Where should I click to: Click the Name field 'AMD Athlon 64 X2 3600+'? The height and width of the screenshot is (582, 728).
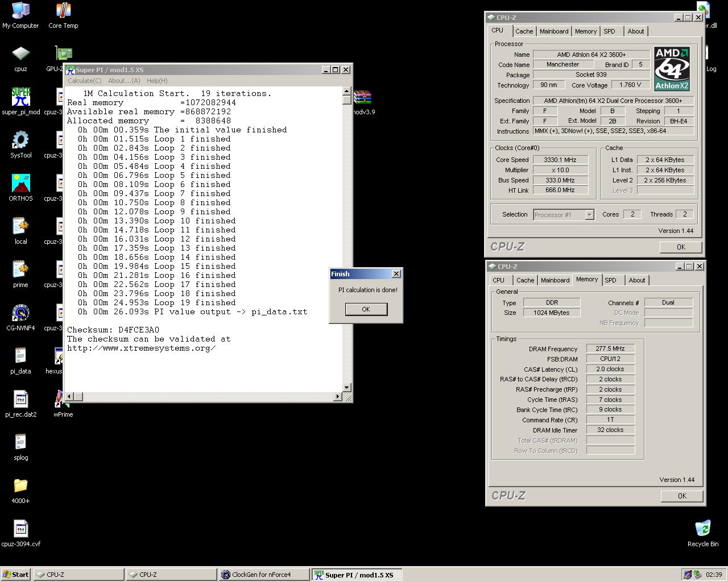[591, 55]
